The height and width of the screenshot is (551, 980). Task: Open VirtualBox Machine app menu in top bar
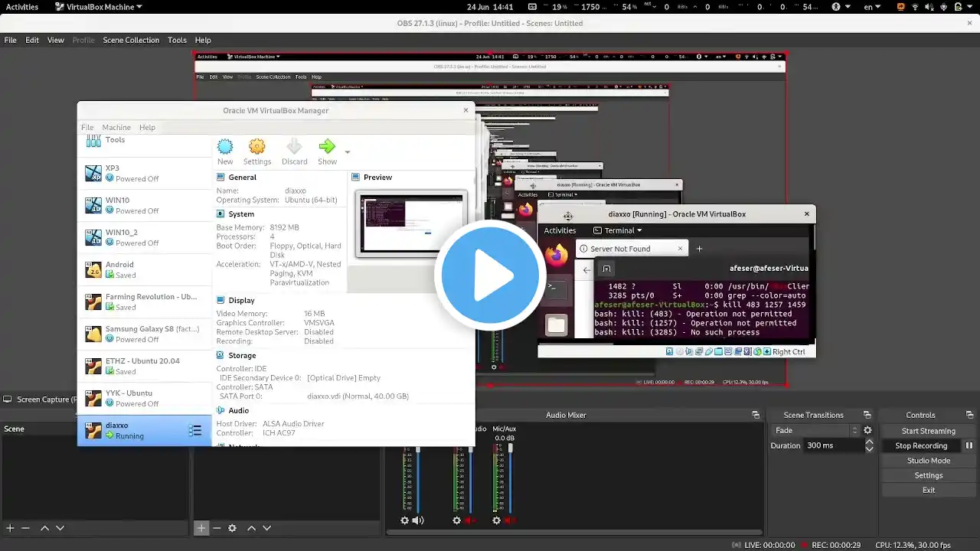click(99, 7)
